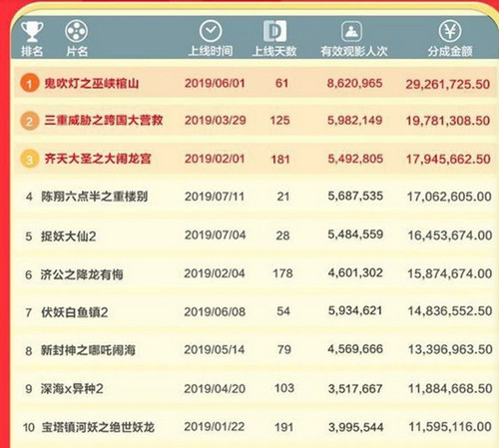This screenshot has height=448, width=499.
Task: Open film 济公之降龙有悔
Action: pos(82,274)
